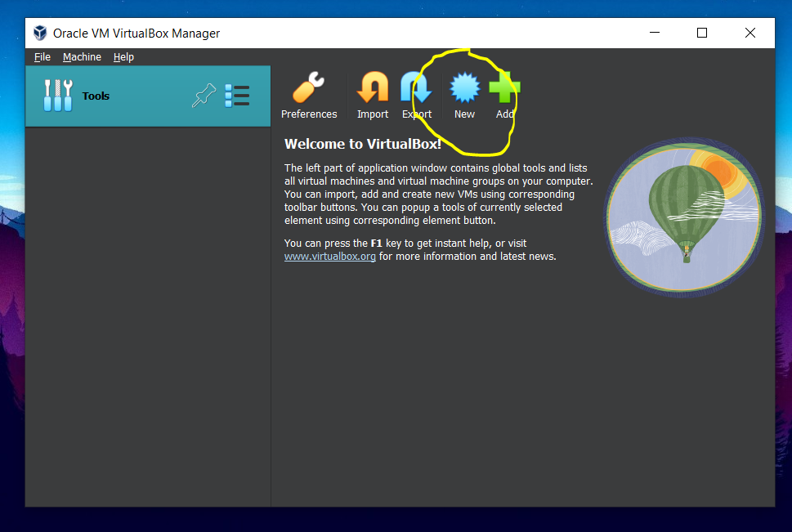Open the Help menu
792x532 pixels.
[x=123, y=57]
